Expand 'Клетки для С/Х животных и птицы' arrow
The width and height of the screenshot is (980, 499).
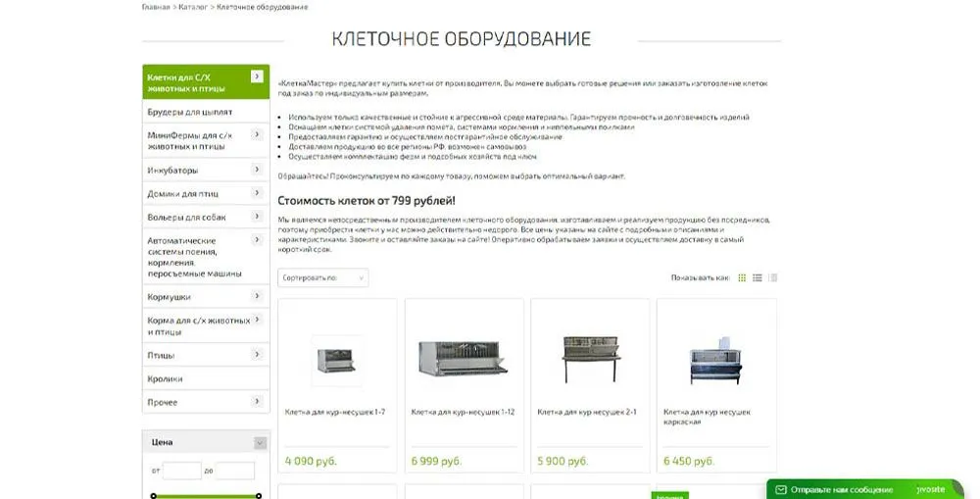[x=257, y=76]
